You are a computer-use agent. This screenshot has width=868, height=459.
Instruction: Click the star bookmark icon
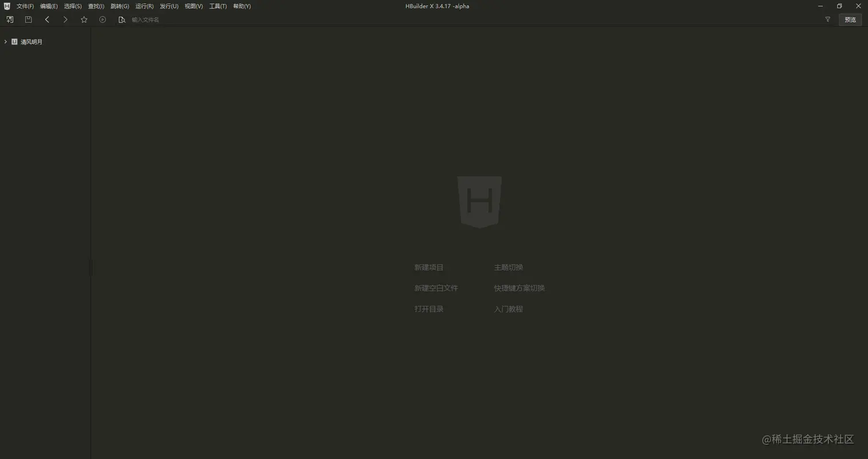coord(84,20)
